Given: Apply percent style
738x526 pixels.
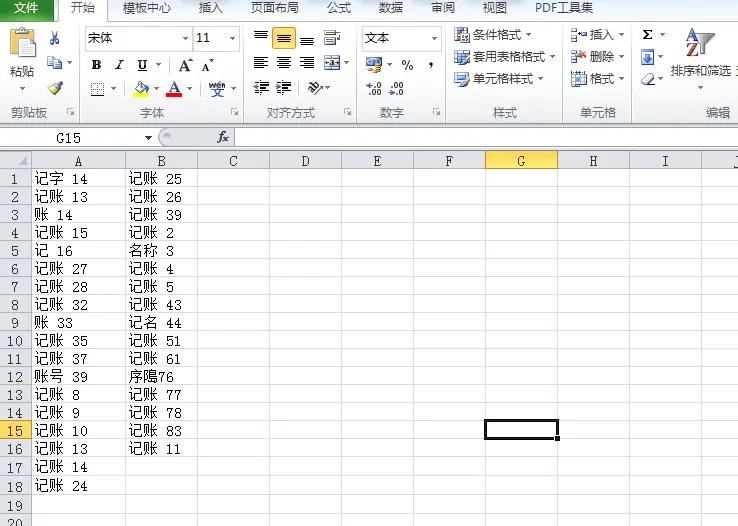Looking at the screenshot, I should click(407, 65).
